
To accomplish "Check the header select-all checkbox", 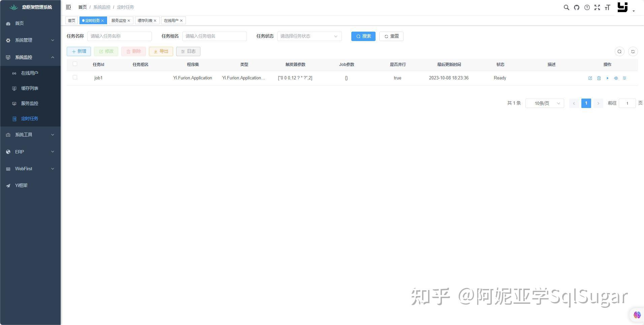I will pyautogui.click(x=75, y=64).
